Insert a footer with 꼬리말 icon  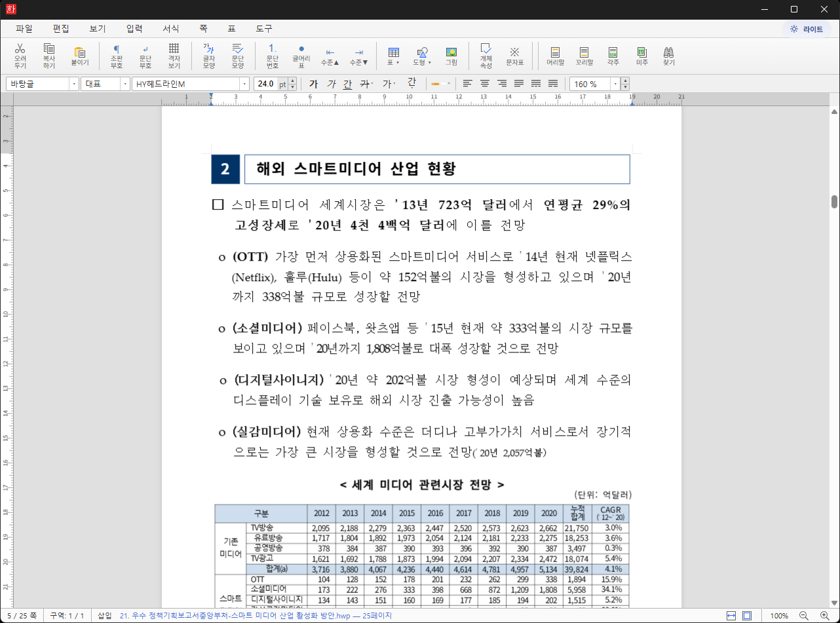584,56
